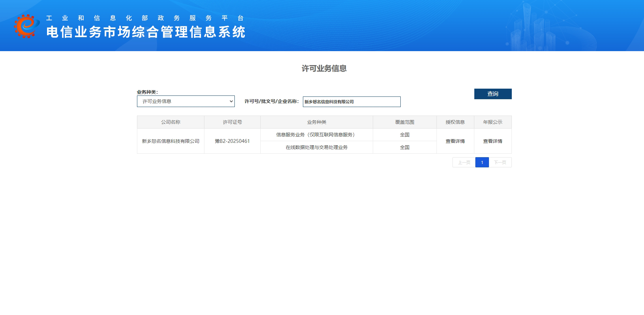
Task: Click license number 豫B2-20250461 cell
Action: pos(232,141)
